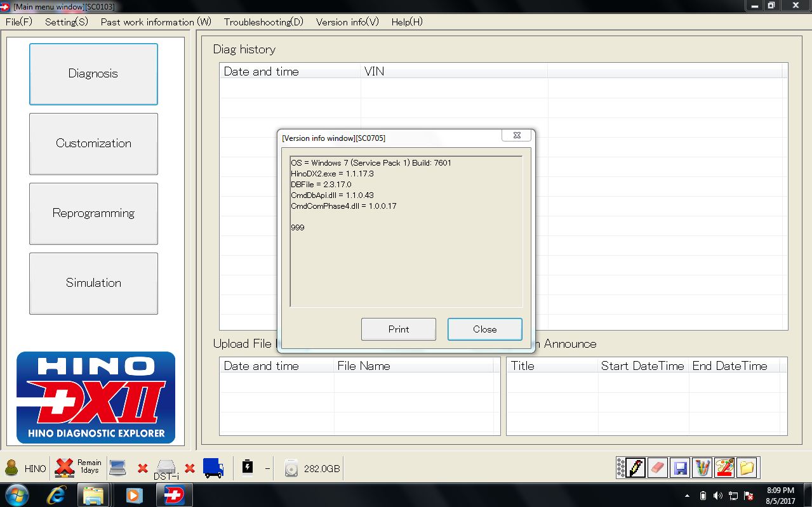
Task: Click the HINO user icon in status bar
Action: [x=11, y=468]
